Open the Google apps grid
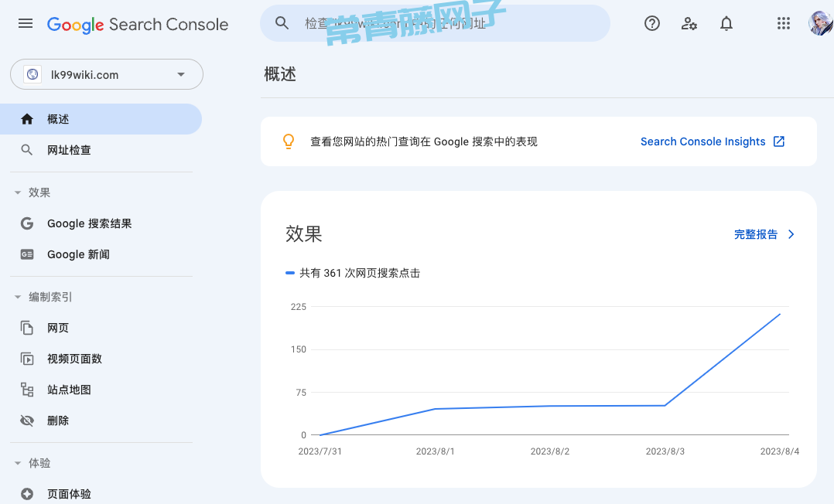 (x=784, y=23)
